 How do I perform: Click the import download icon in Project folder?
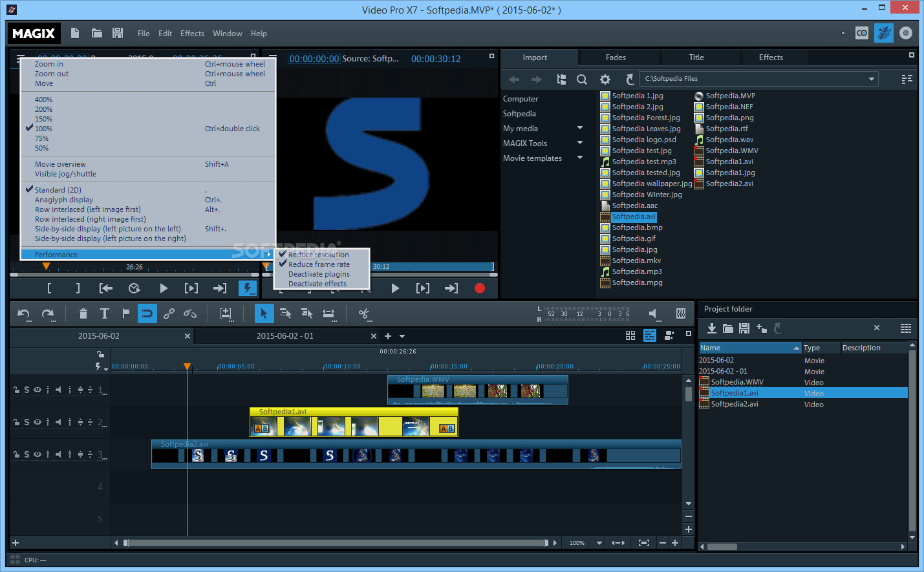point(712,328)
